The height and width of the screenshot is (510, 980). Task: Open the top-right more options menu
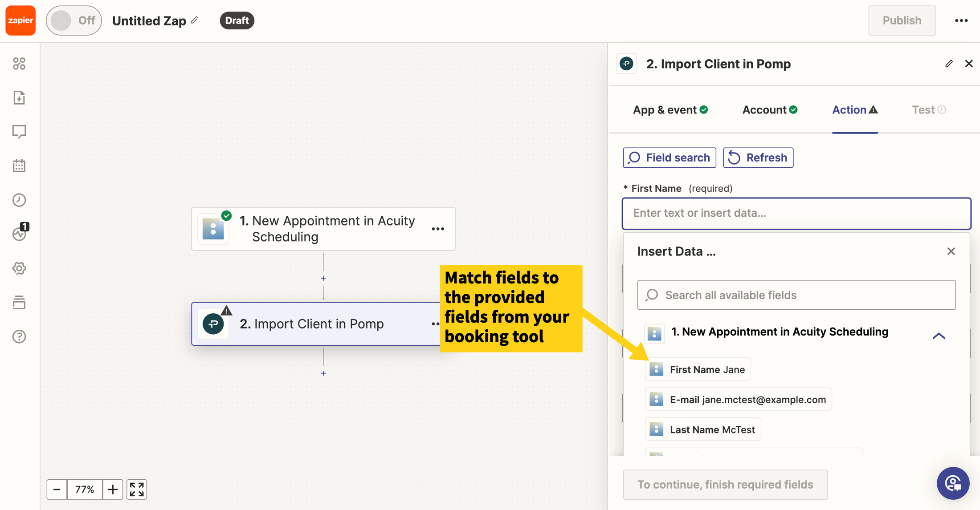click(x=961, y=20)
